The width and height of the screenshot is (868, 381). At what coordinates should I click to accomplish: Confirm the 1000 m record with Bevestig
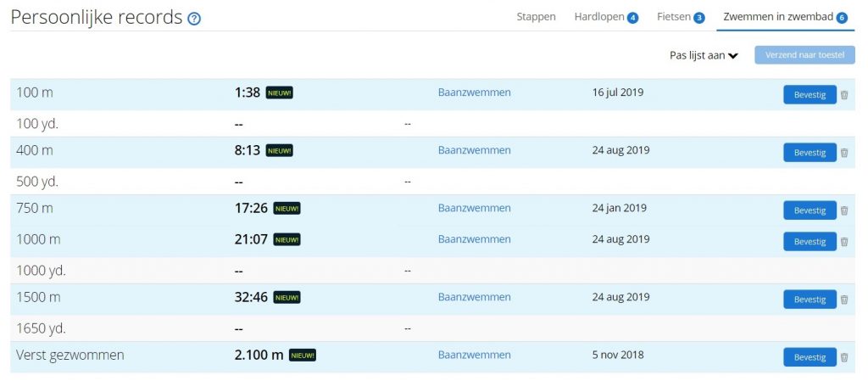tap(810, 242)
